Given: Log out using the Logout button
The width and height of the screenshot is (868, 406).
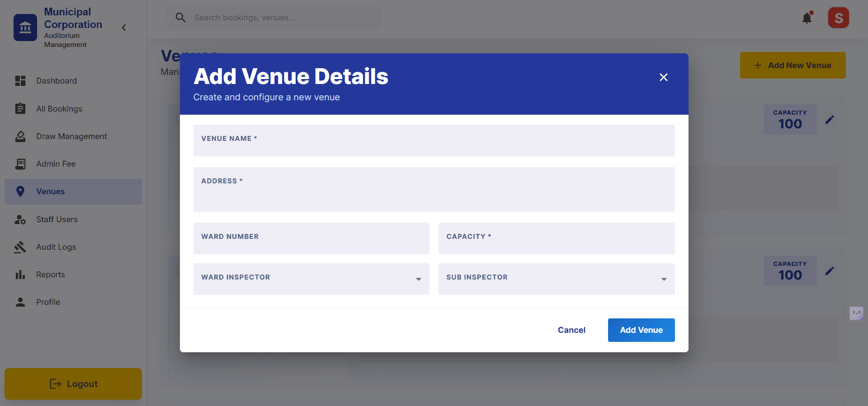Looking at the screenshot, I should 73,384.
